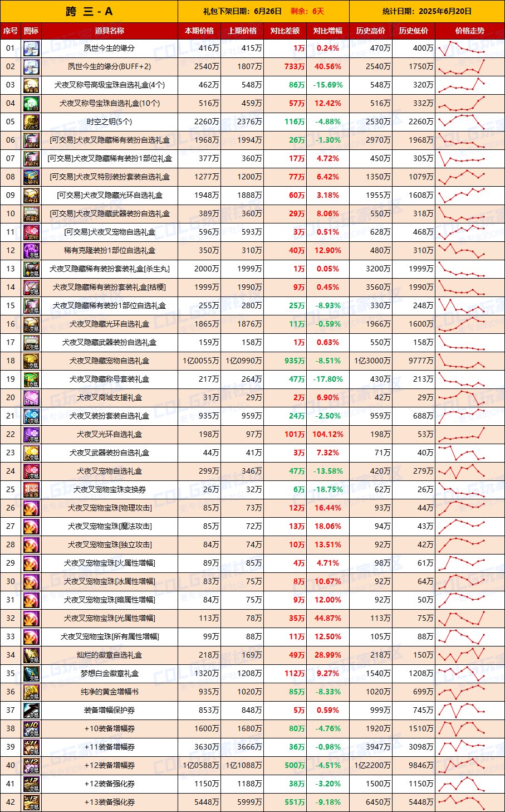This screenshot has height=812, width=505.
Task: Click the item name 犬夜叉隐藏稀有装扮套装礼盒[杀生丸]
Action: [110, 269]
